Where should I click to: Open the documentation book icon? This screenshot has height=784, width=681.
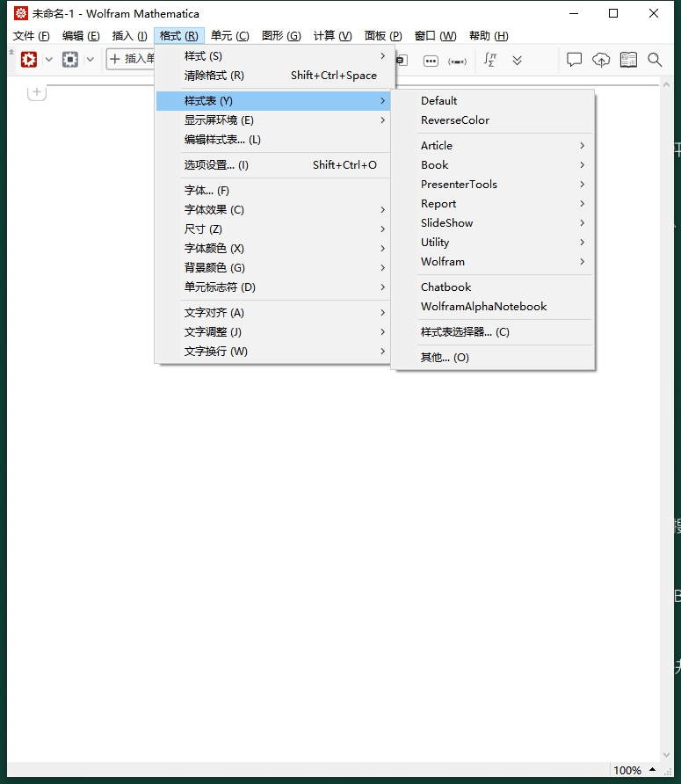(628, 60)
